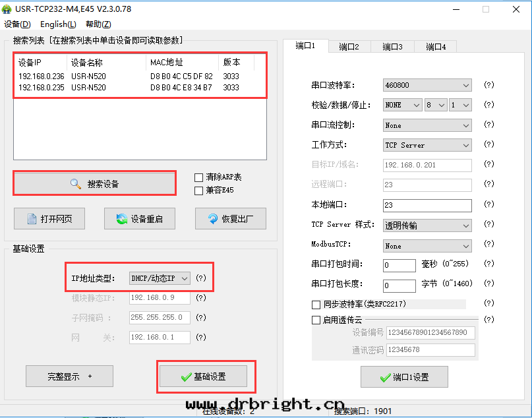Click the 本地端口 input field
The width and height of the screenshot is (532, 418).
tap(427, 205)
